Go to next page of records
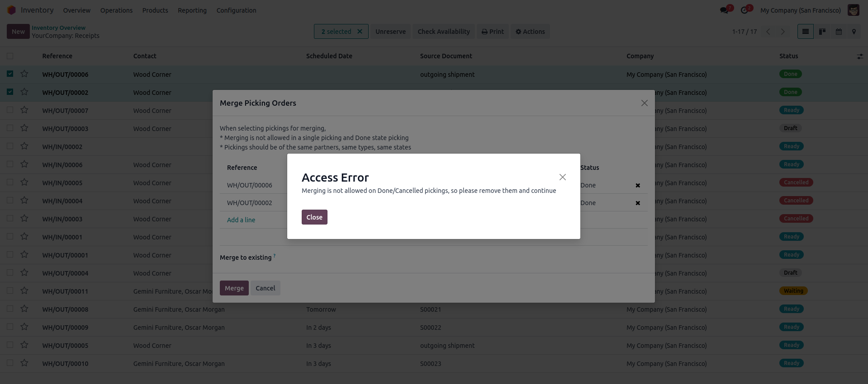The height and width of the screenshot is (384, 868). pyautogui.click(x=783, y=32)
